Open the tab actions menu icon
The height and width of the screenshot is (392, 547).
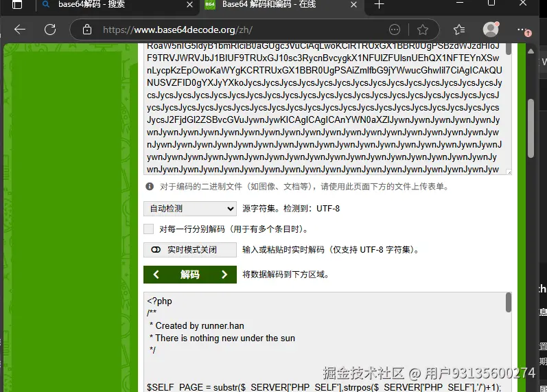tap(16, 5)
